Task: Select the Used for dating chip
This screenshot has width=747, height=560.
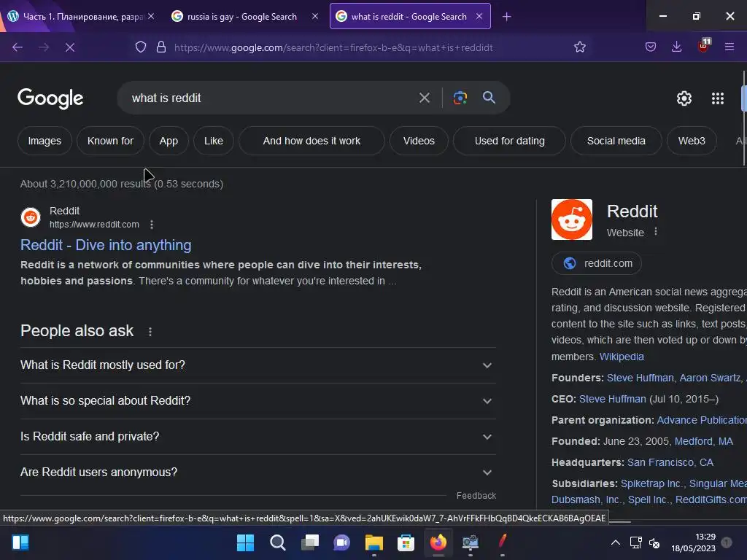Action: pyautogui.click(x=509, y=141)
